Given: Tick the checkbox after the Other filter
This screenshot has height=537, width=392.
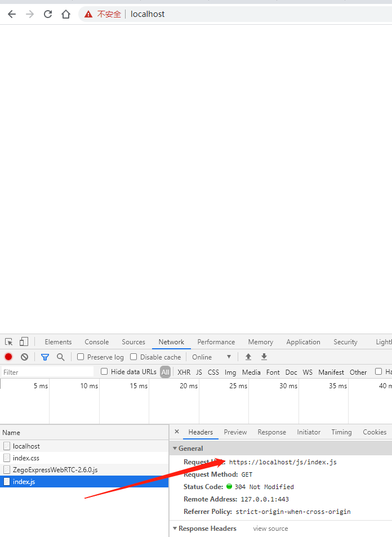Looking at the screenshot, I should pos(378,371).
